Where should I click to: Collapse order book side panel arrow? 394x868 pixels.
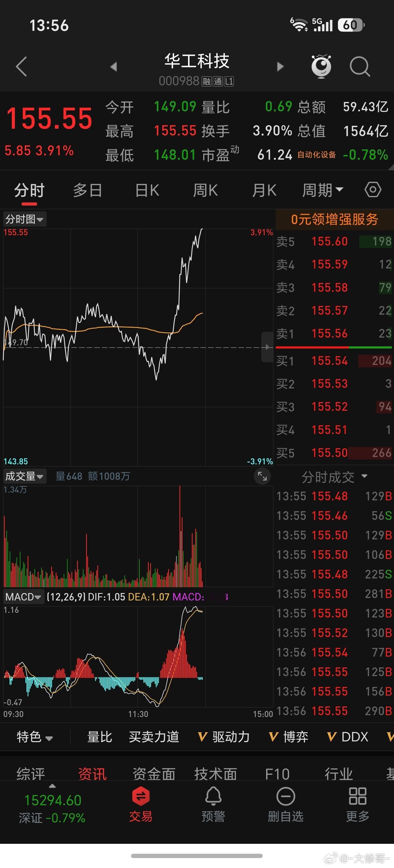tap(267, 347)
